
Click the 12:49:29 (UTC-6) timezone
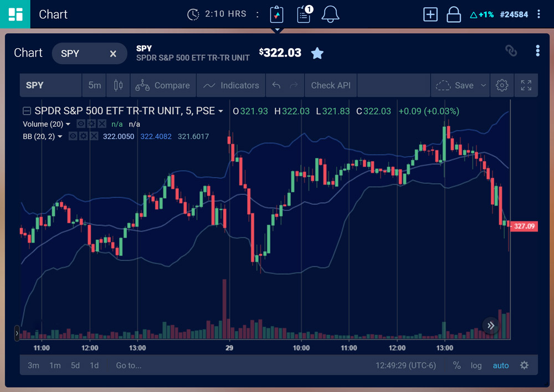[x=406, y=365]
